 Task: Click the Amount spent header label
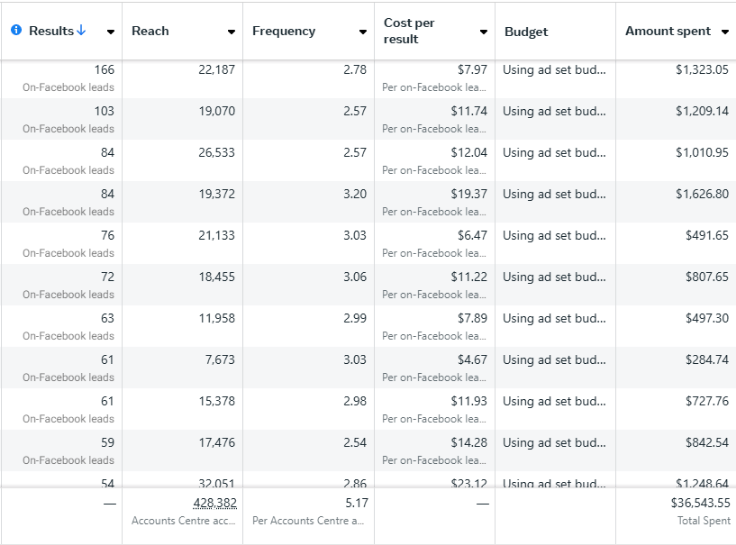[x=669, y=31]
